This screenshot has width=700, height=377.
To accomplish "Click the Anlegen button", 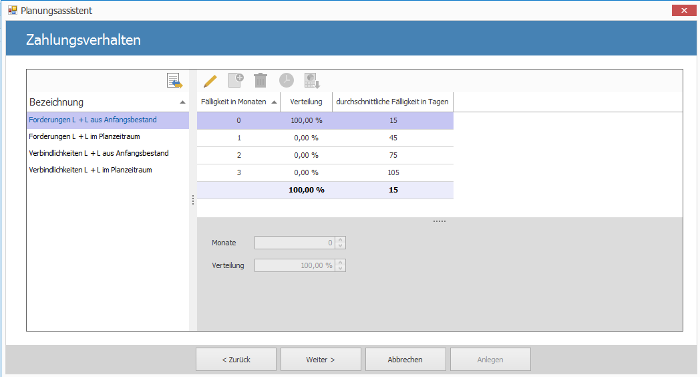I will click(490, 359).
